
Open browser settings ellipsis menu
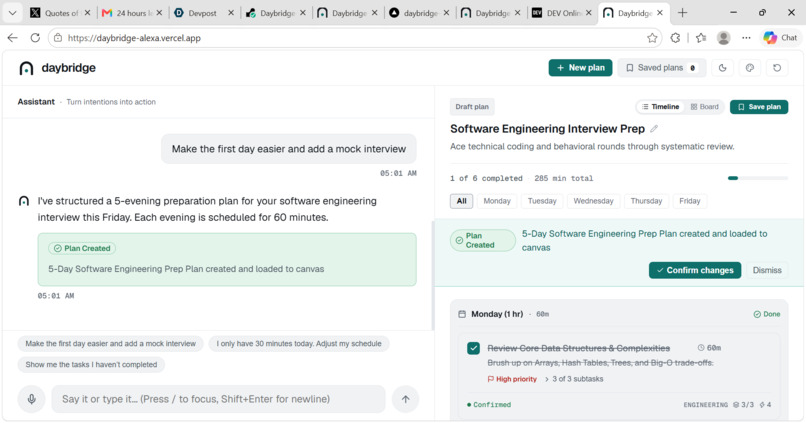point(746,38)
